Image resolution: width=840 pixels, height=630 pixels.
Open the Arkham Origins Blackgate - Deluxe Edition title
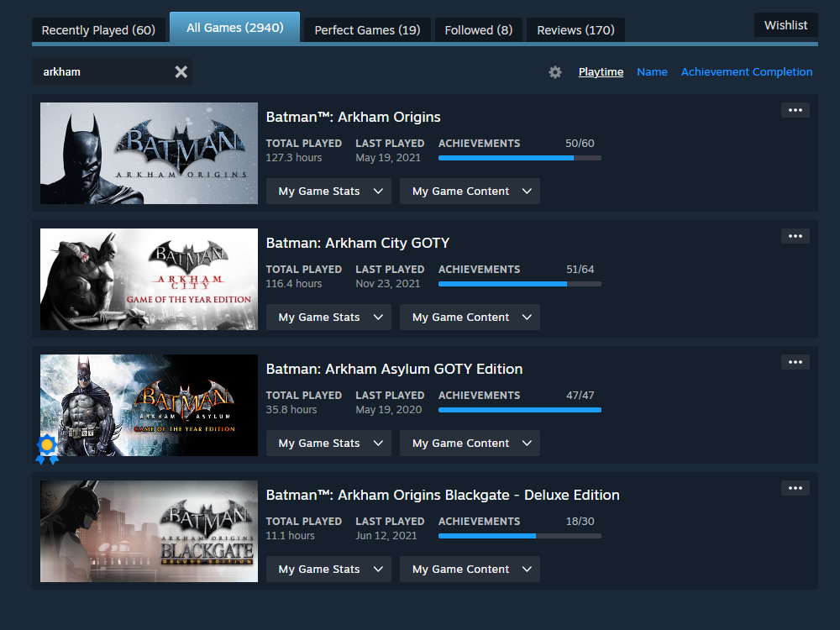tap(443, 495)
